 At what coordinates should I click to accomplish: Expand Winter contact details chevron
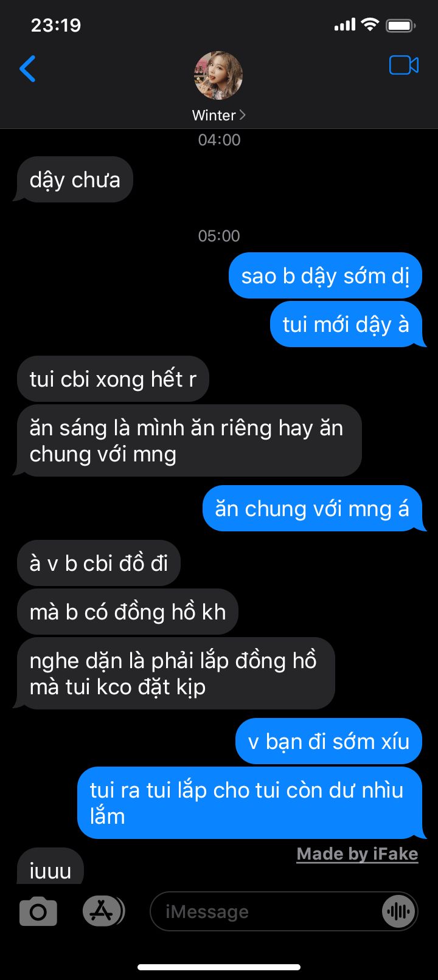coord(243,115)
